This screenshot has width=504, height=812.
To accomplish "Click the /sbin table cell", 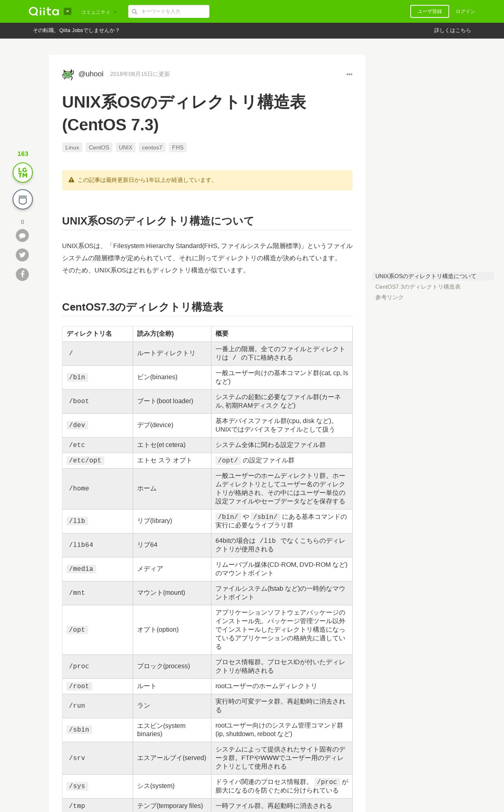I will point(98,730).
